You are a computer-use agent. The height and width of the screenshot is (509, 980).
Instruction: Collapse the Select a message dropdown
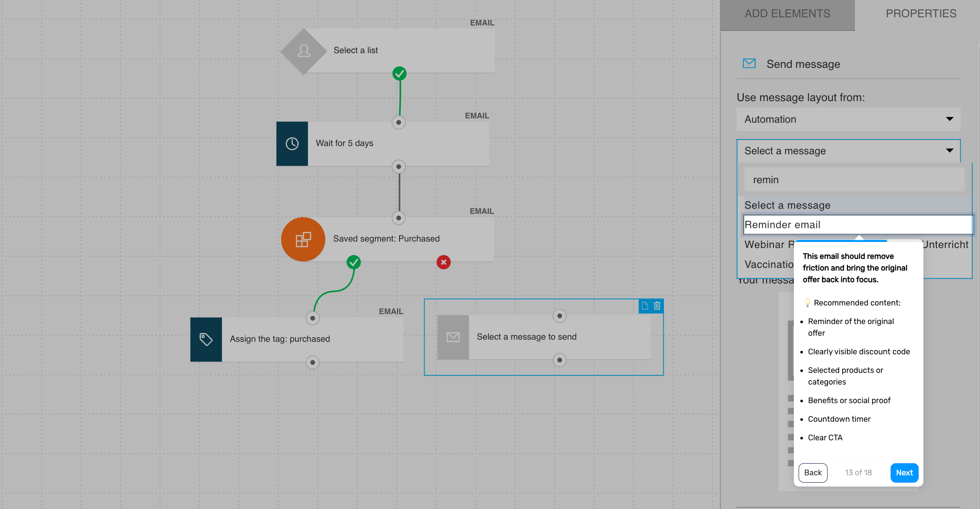point(848,151)
